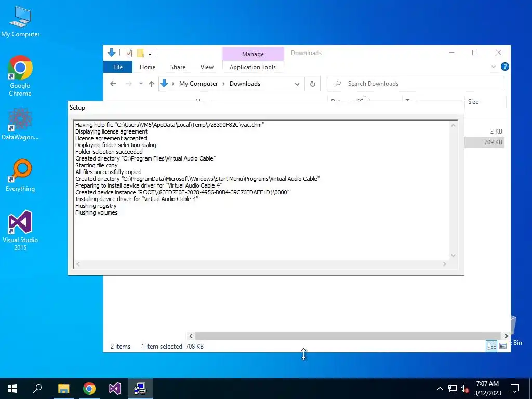Click the Explorer horizontal scrollbar track

(348, 336)
